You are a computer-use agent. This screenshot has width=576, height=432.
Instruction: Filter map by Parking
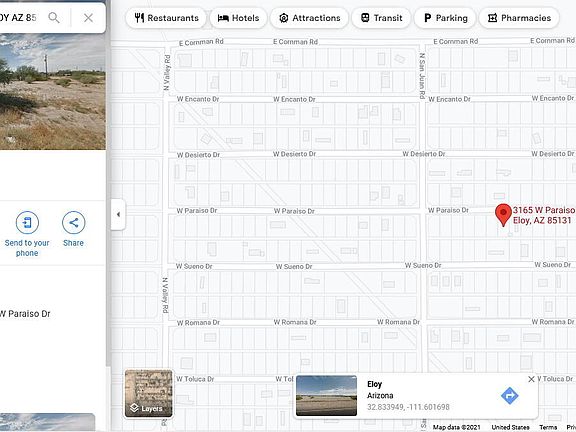click(445, 18)
